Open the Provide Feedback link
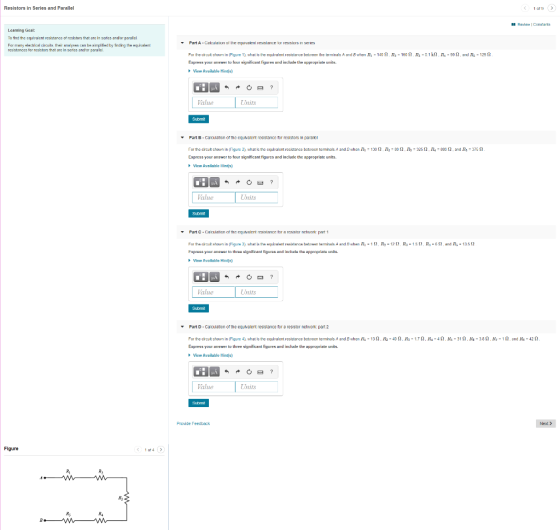The width and height of the screenshot is (560, 530). tap(193, 424)
